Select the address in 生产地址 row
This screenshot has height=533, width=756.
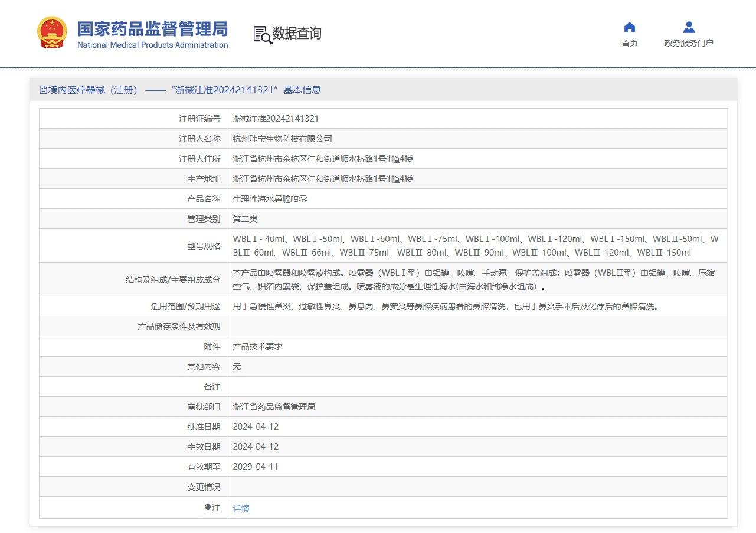click(x=323, y=179)
